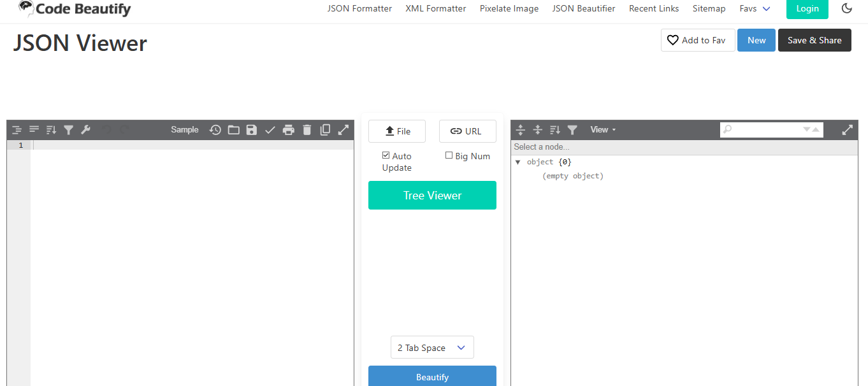Enable the Big Num checkbox
The width and height of the screenshot is (868, 386).
(x=449, y=155)
